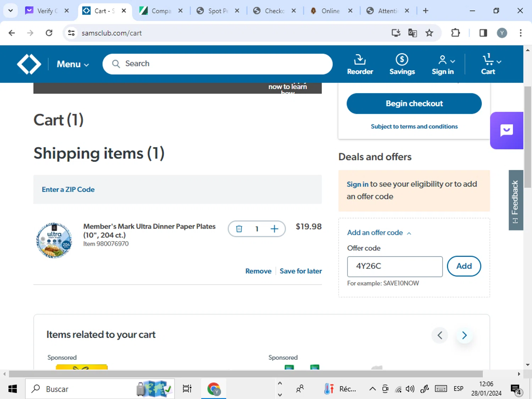Screen dimensions: 532x399
Task: Bookmark this page with the star icon
Action: click(x=429, y=33)
